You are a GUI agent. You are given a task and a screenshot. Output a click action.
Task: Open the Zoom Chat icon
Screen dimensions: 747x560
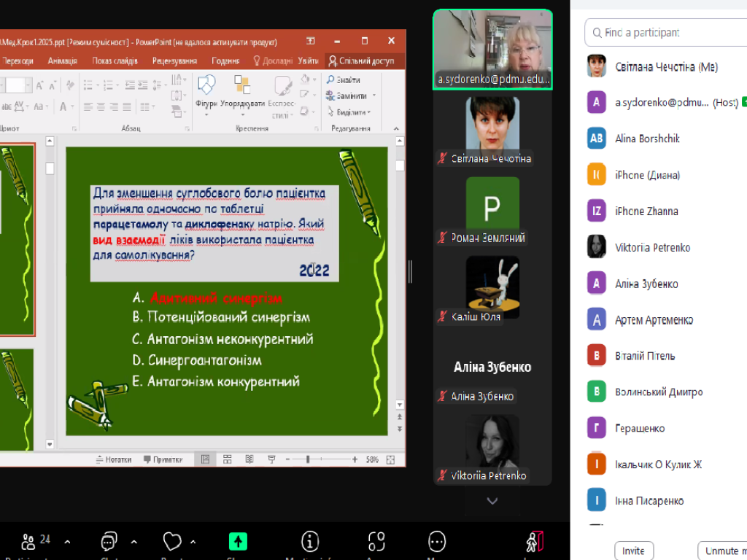point(109,542)
